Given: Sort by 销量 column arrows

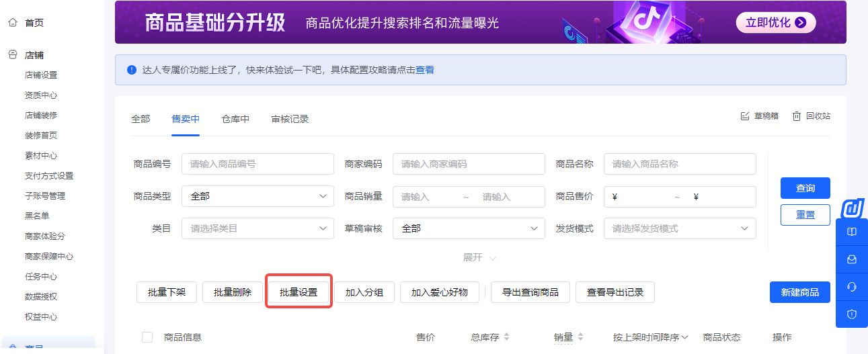Looking at the screenshot, I should (x=580, y=337).
